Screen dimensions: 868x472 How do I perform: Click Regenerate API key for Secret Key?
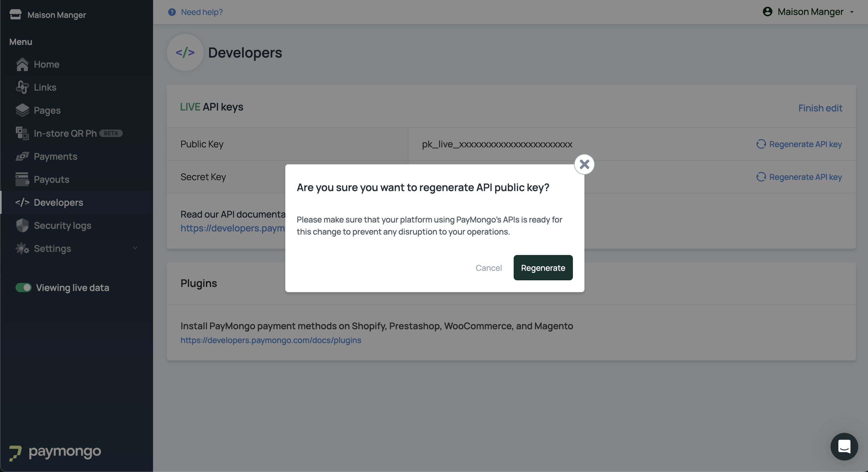(x=805, y=177)
